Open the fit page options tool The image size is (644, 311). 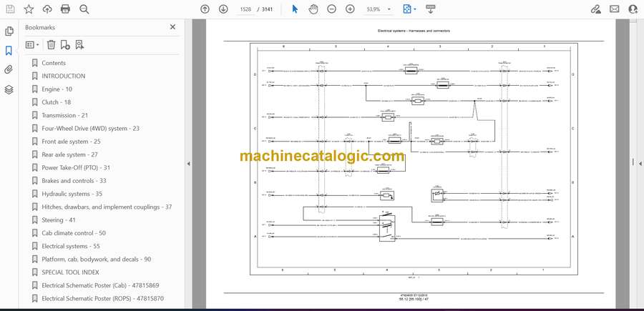click(x=409, y=9)
